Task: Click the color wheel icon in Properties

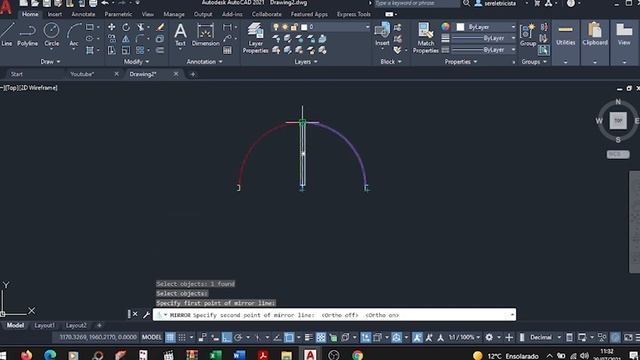Action: click(x=445, y=27)
